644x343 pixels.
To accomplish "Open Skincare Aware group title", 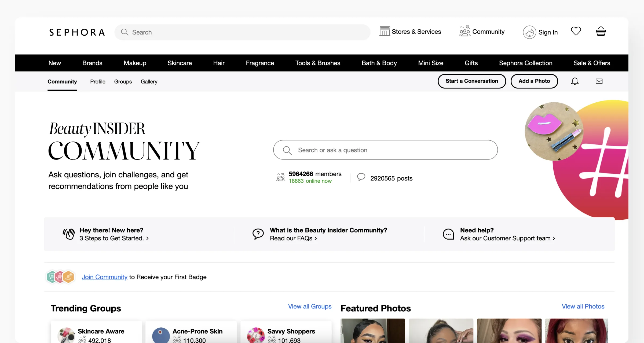I will 101,331.
